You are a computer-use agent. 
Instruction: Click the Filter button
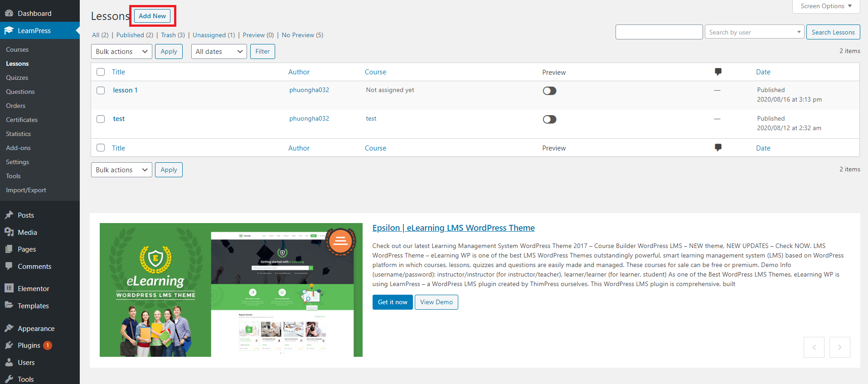coord(262,51)
